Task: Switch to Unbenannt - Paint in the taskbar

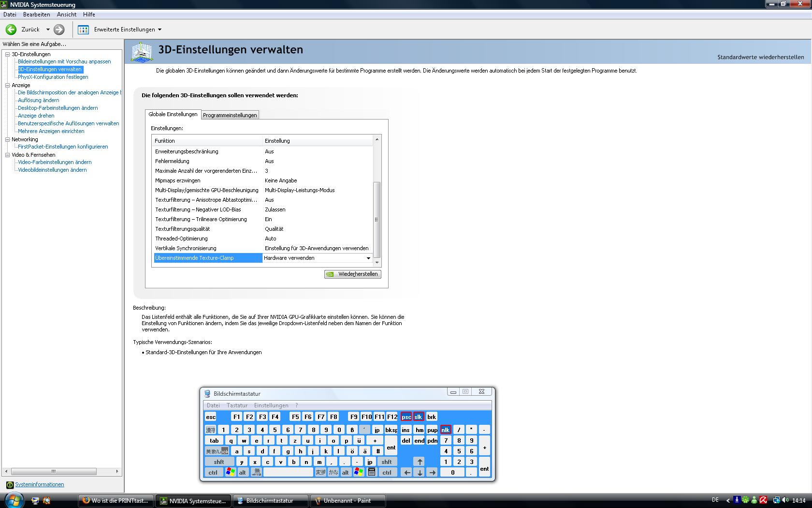Action: pyautogui.click(x=348, y=501)
